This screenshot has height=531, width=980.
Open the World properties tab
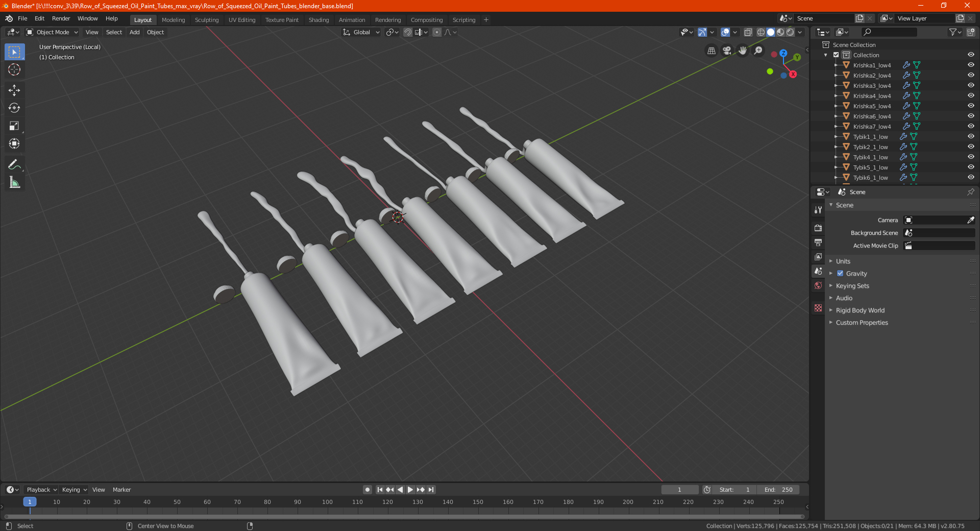tap(818, 285)
